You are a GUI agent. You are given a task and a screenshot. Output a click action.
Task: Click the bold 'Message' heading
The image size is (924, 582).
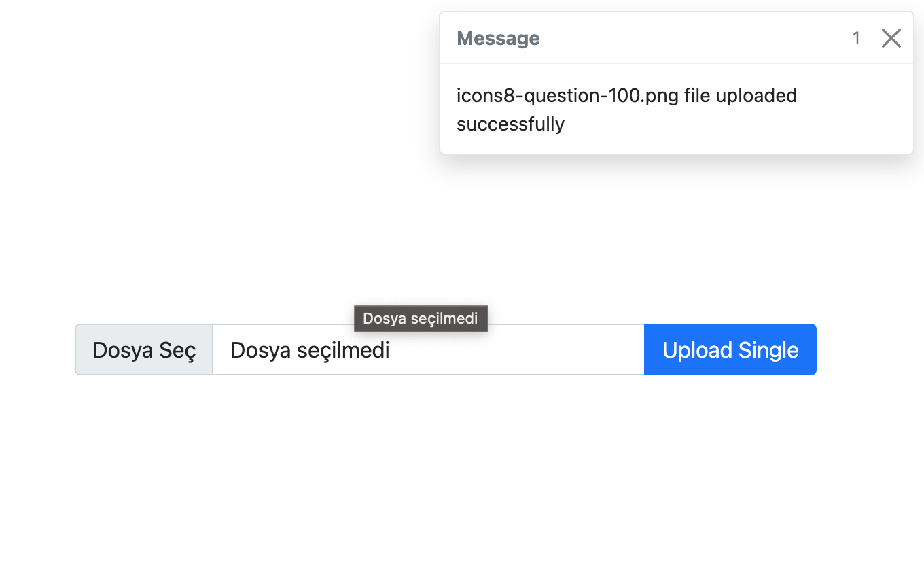coord(498,38)
